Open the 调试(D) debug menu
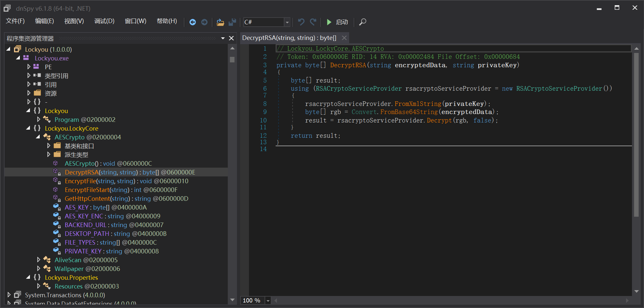The image size is (644, 308). [104, 21]
